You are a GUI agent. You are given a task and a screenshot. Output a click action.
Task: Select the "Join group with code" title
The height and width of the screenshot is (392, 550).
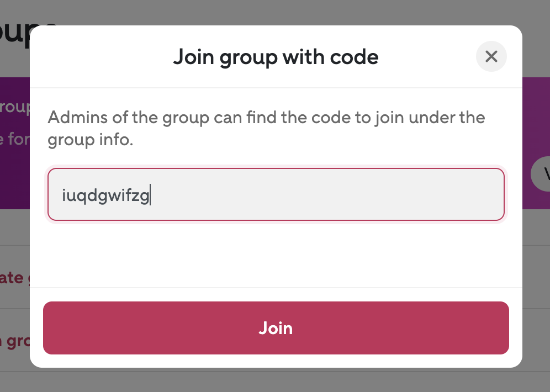tap(276, 57)
